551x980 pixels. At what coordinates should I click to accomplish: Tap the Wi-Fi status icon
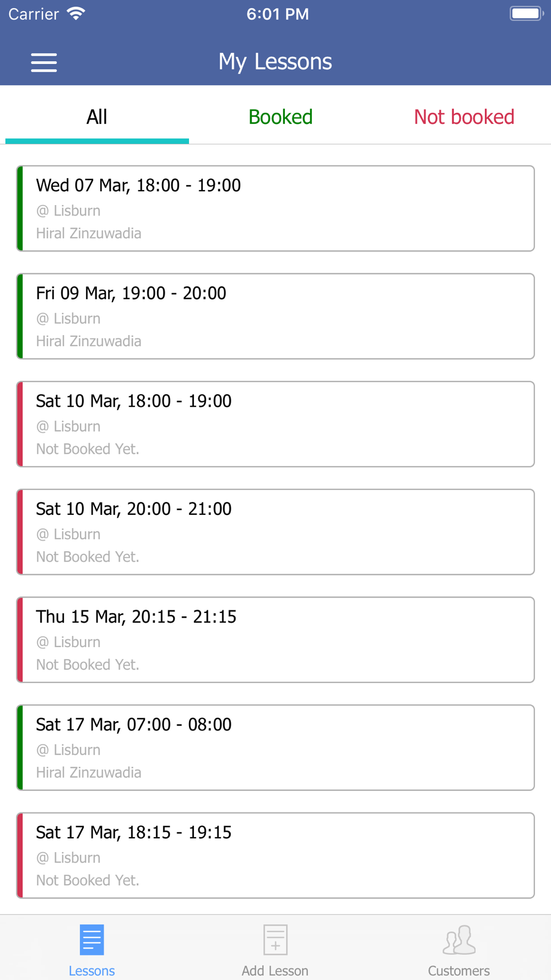[76, 14]
